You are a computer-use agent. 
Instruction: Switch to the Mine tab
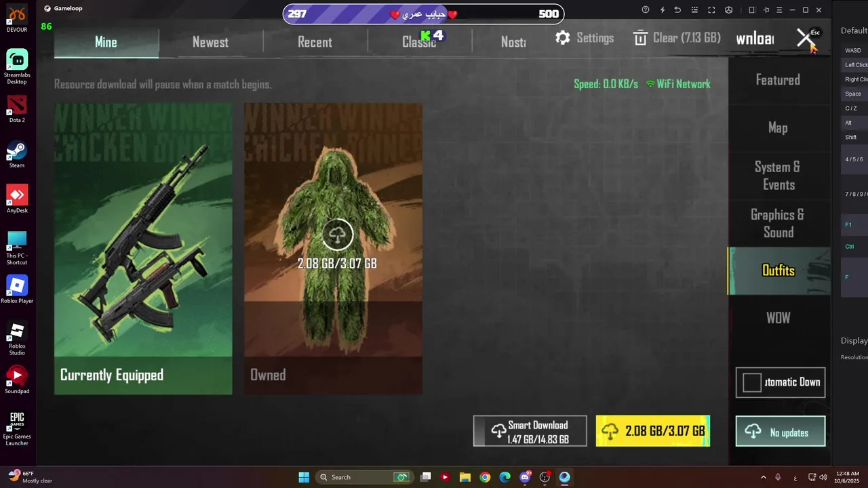click(106, 42)
